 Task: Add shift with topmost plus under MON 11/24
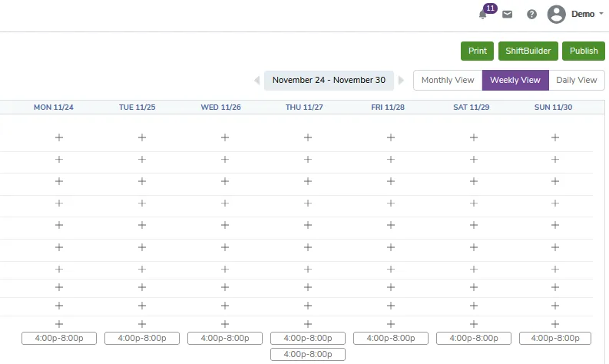59,137
